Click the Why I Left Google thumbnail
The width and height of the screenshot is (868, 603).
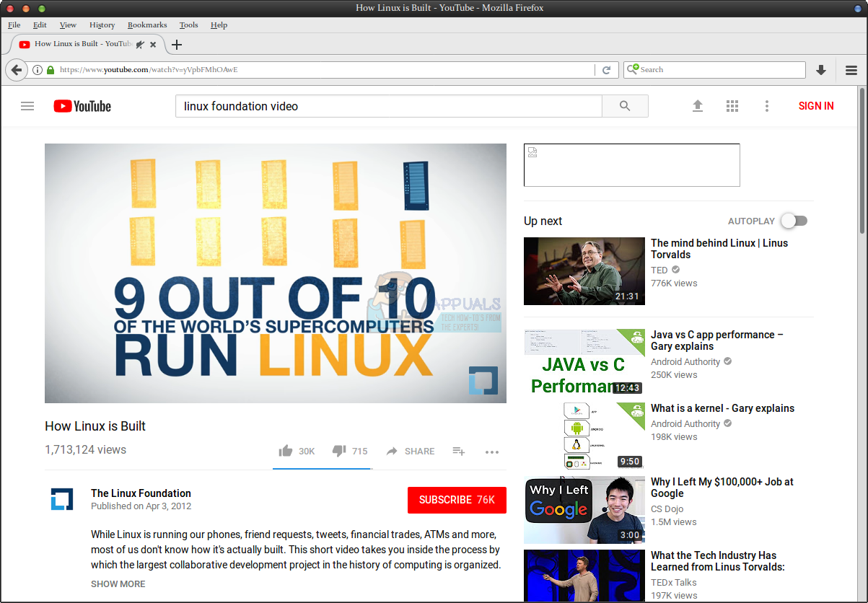click(x=584, y=510)
